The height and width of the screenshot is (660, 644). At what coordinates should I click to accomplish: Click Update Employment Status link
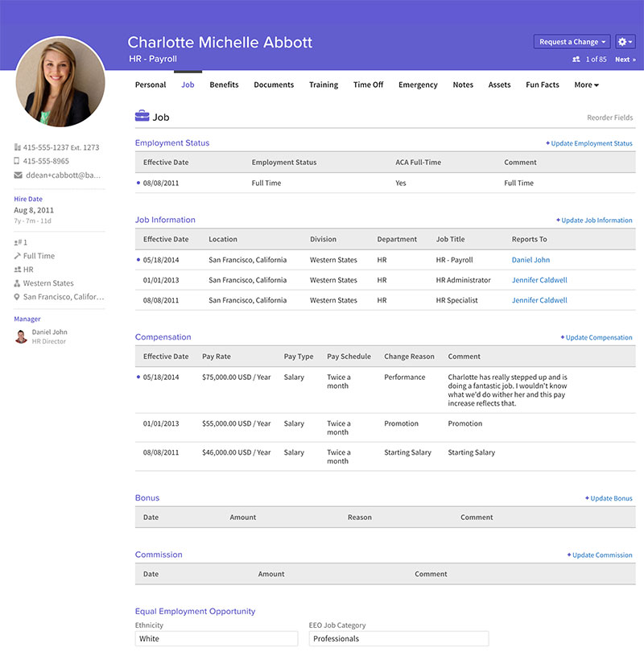point(589,143)
